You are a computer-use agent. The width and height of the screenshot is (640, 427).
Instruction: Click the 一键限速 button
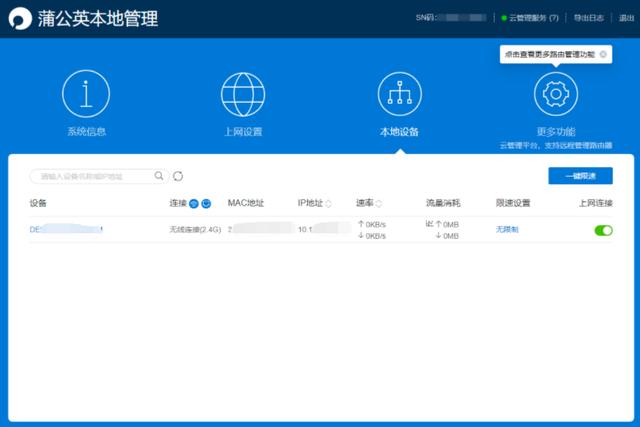[580, 176]
